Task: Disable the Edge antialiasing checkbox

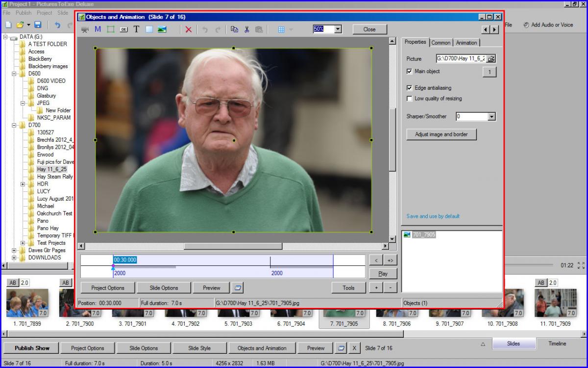Action: pyautogui.click(x=410, y=88)
